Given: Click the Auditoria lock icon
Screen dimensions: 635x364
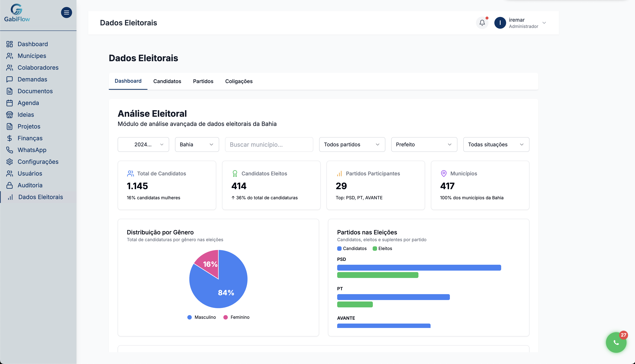Looking at the screenshot, I should tap(10, 185).
